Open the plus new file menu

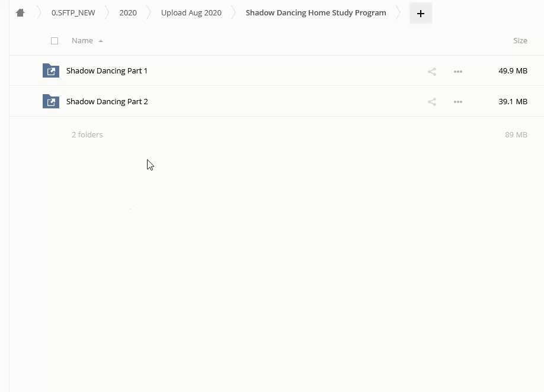420,13
